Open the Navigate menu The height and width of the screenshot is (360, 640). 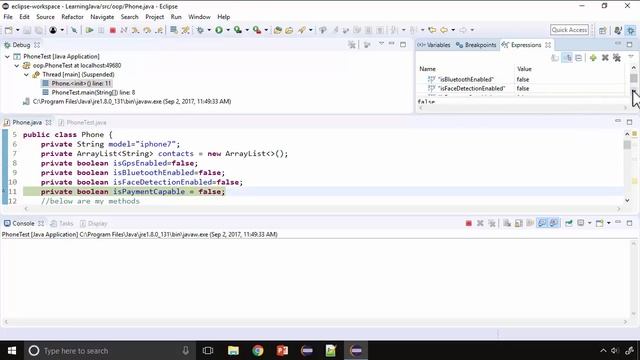[x=102, y=17]
